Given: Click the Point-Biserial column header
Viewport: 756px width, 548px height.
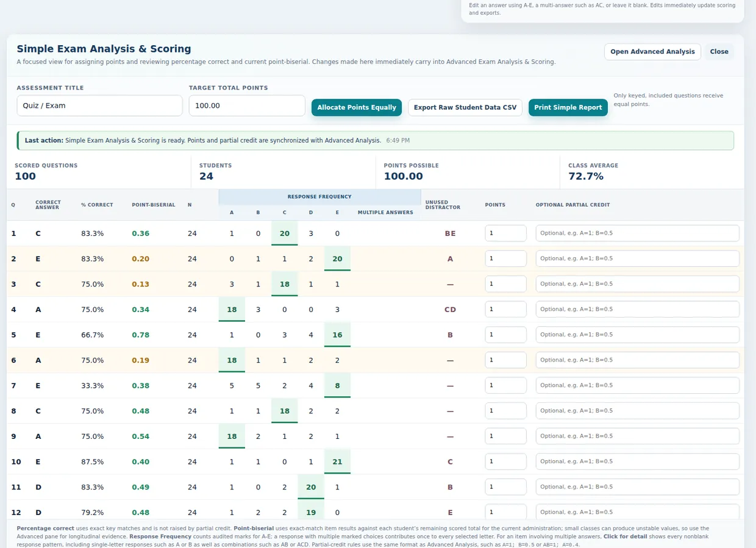Looking at the screenshot, I should coord(154,205).
